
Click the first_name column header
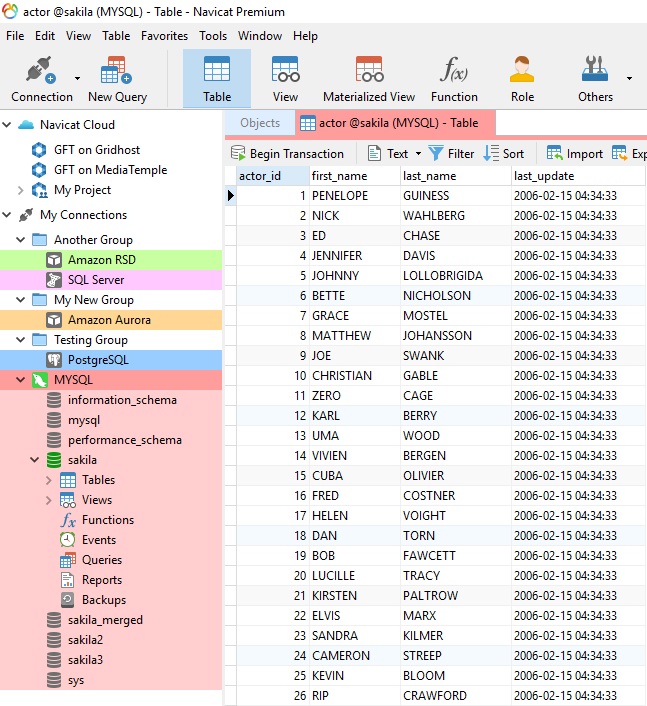pyautogui.click(x=354, y=176)
